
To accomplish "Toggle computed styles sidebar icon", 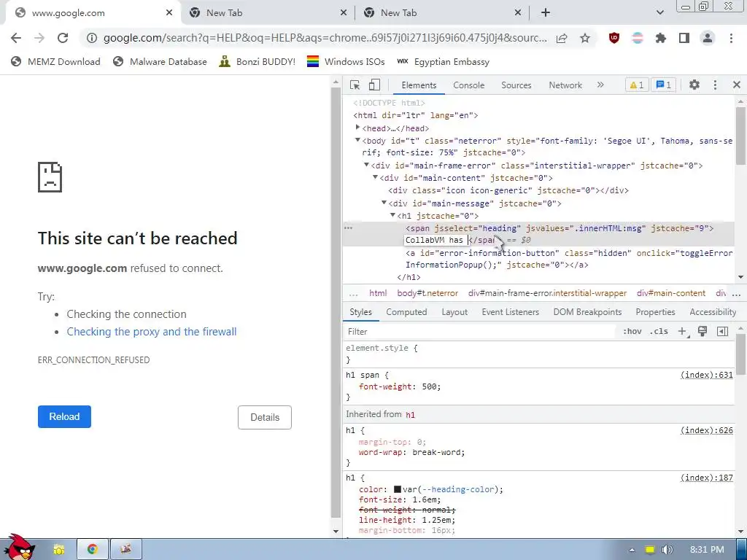I will click(722, 332).
